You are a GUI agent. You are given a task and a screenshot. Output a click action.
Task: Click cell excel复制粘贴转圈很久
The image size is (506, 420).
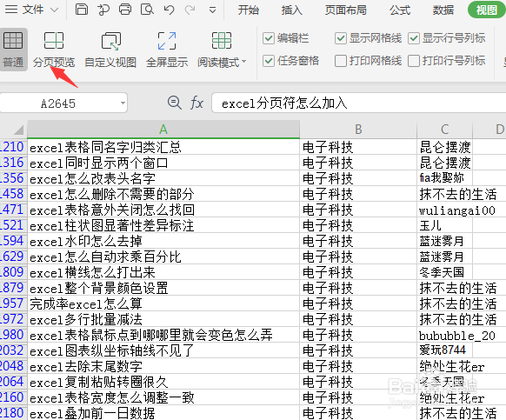[x=163, y=382]
